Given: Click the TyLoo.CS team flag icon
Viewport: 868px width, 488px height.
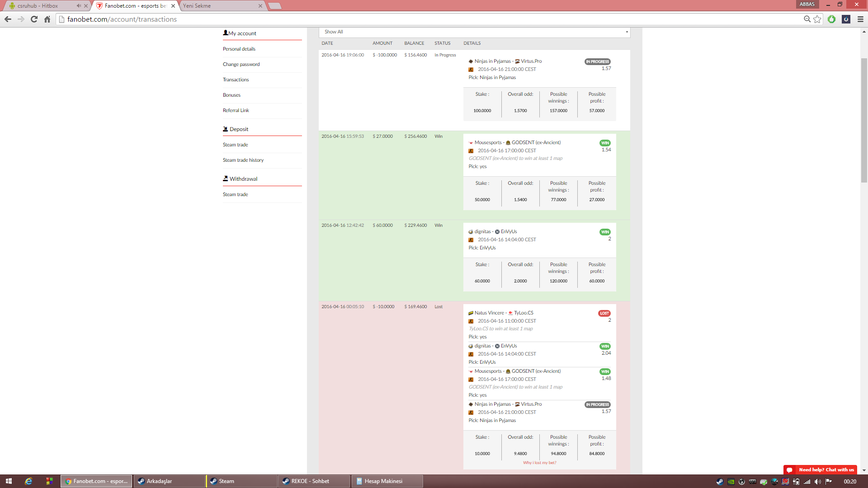Looking at the screenshot, I should tap(510, 313).
